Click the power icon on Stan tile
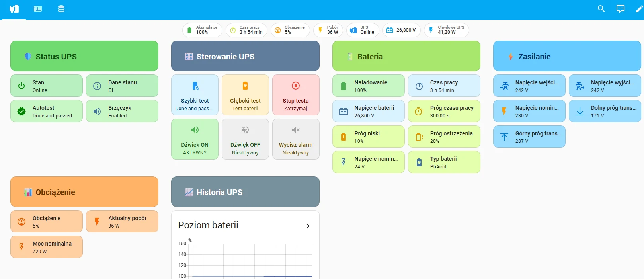The image size is (644, 279). point(21,86)
